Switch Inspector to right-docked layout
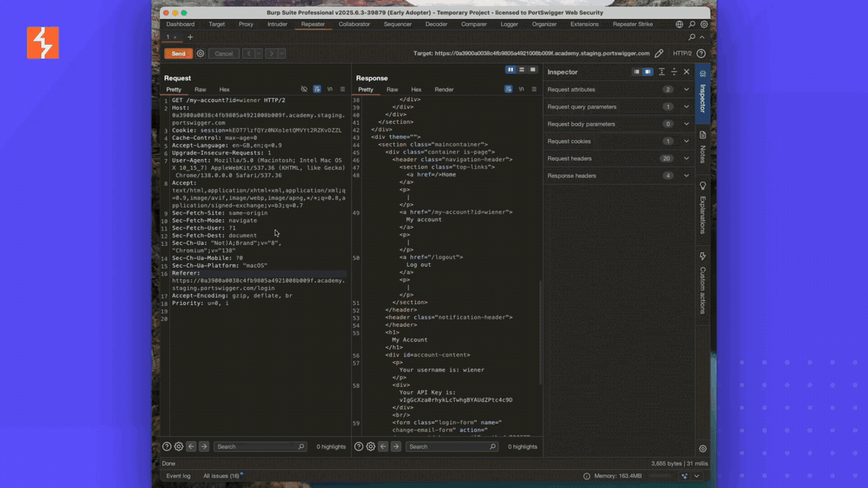This screenshot has width=868, height=488. point(648,72)
